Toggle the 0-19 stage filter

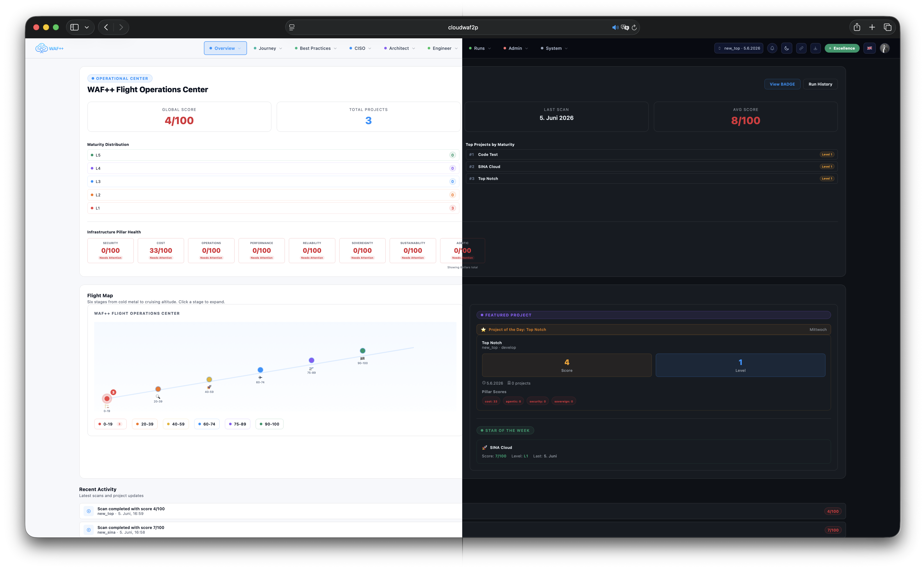coord(110,424)
